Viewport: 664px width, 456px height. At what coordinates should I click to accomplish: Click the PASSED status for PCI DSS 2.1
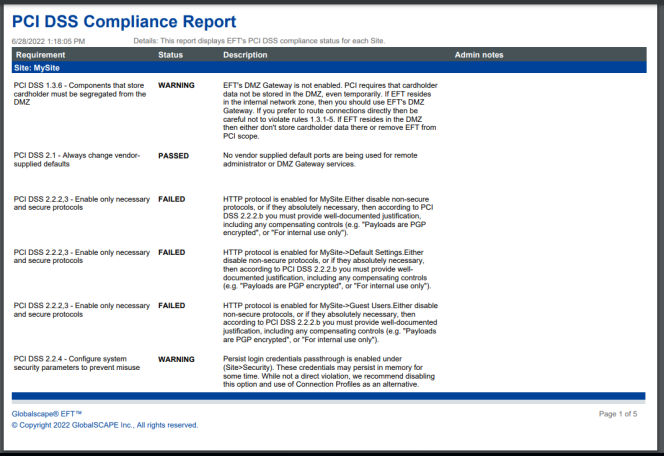click(173, 156)
